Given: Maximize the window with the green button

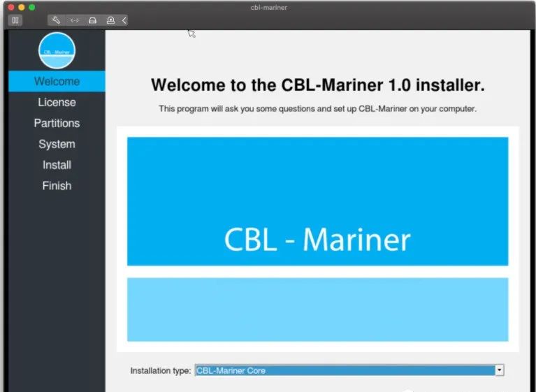Looking at the screenshot, I should (x=31, y=7).
